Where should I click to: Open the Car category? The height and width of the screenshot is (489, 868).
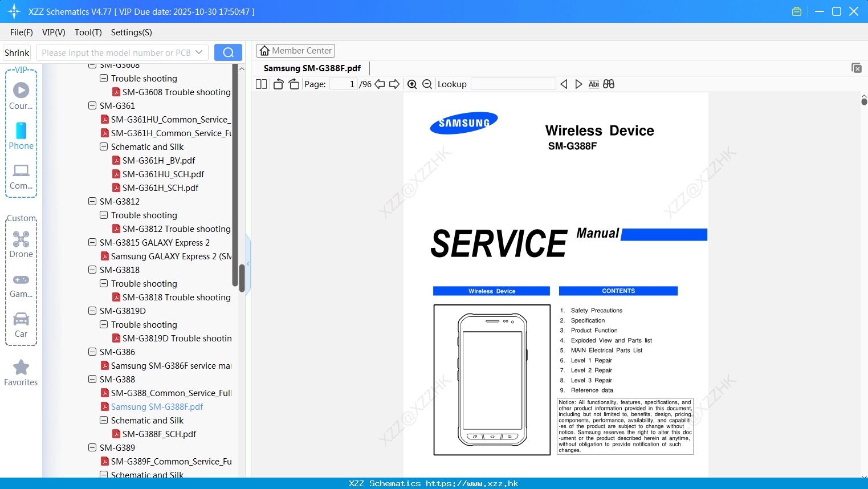21,325
